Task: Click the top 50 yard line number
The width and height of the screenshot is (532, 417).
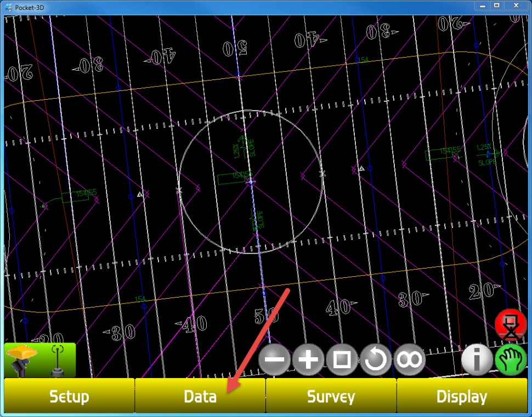Action: coord(235,48)
